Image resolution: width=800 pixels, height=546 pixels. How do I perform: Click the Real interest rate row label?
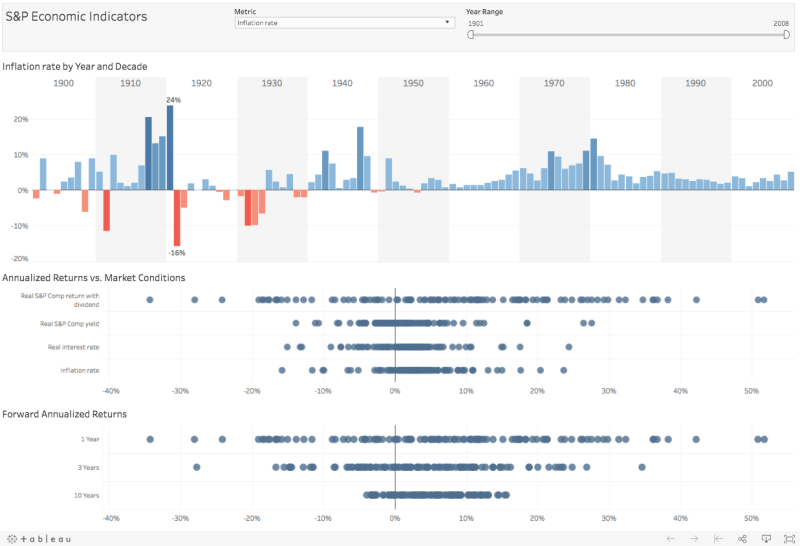click(73, 347)
